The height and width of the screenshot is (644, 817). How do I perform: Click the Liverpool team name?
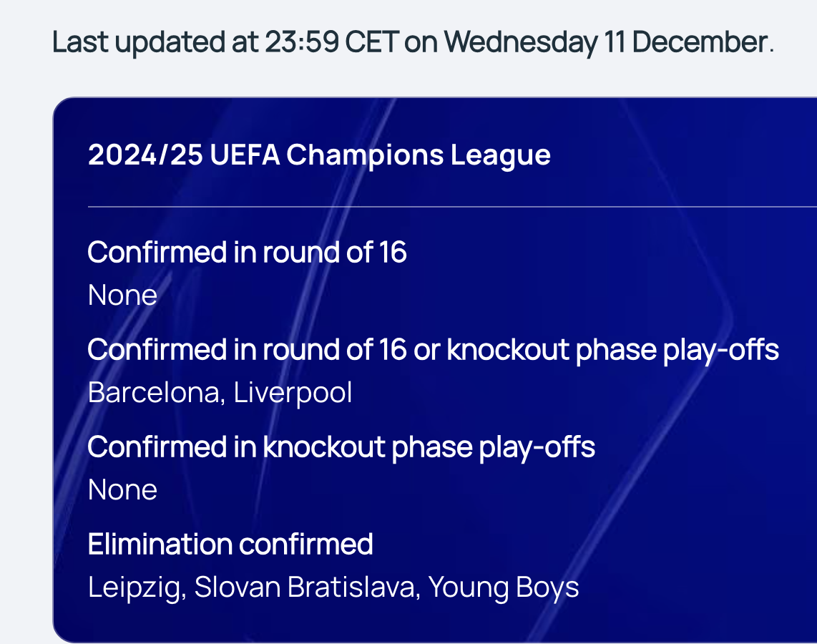pos(293,394)
